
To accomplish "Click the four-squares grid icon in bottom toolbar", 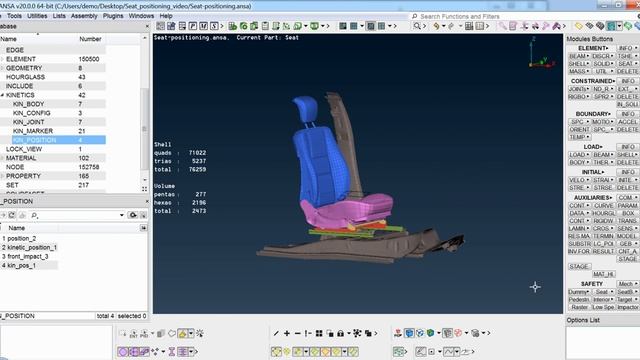I will click(x=319, y=333).
